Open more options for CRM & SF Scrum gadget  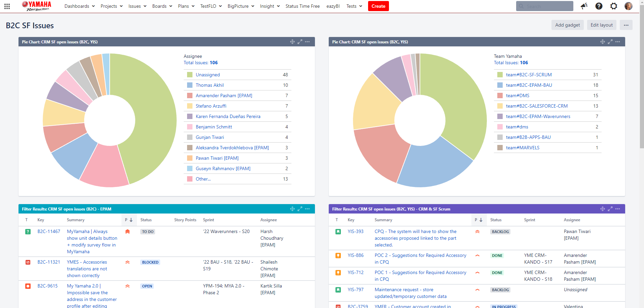pyautogui.click(x=617, y=209)
